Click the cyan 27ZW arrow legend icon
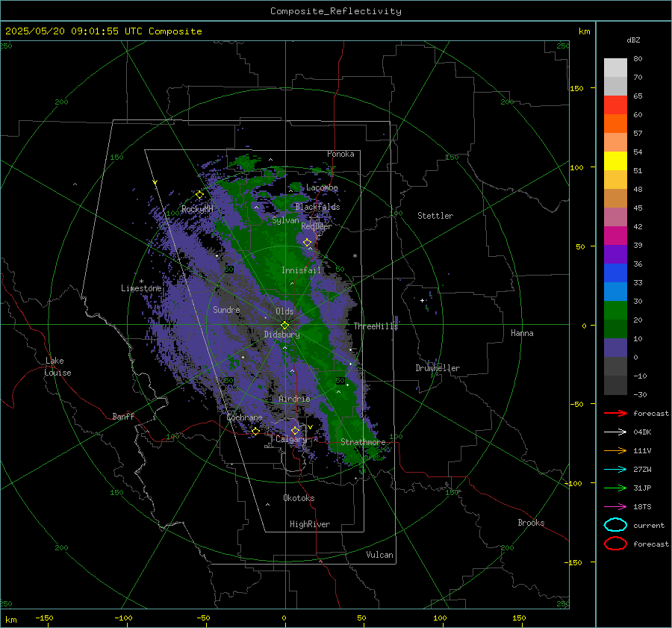This screenshot has width=672, height=628. 615,470
